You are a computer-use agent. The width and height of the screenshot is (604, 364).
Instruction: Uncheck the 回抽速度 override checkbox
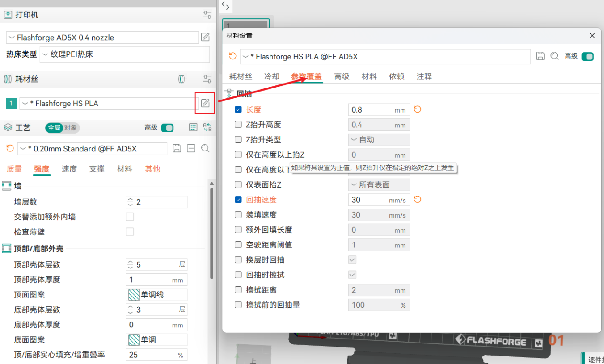click(x=238, y=200)
